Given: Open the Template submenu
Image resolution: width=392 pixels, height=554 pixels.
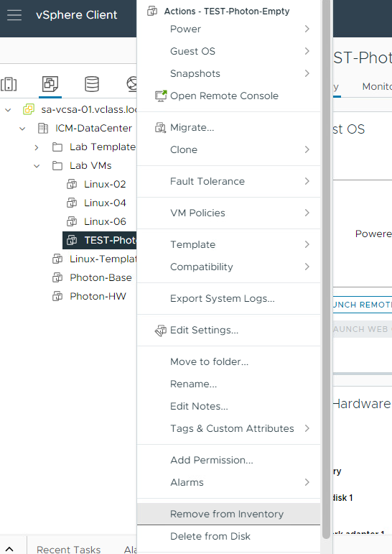Looking at the screenshot, I should (228, 244).
